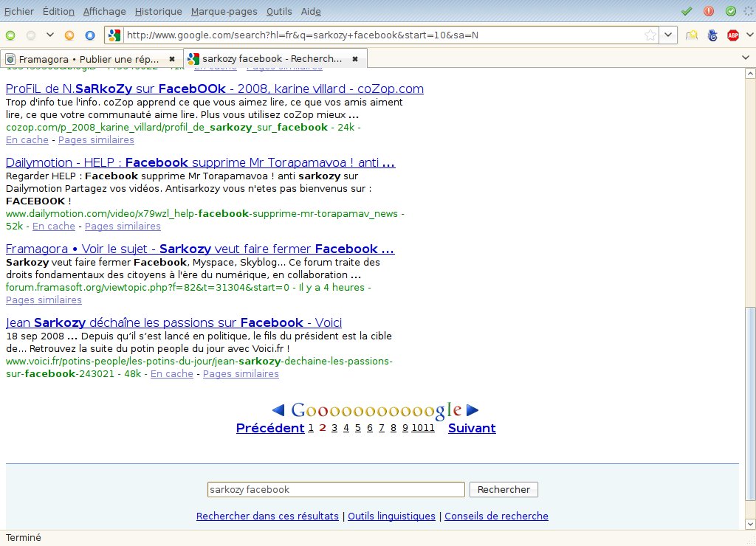Close the sarkozy facebook tab
Viewport: 756px width, 546px height.
355,59
